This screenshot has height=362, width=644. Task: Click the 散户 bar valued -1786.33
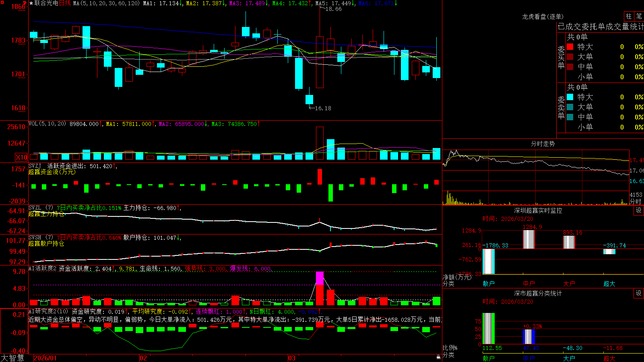(x=488, y=261)
